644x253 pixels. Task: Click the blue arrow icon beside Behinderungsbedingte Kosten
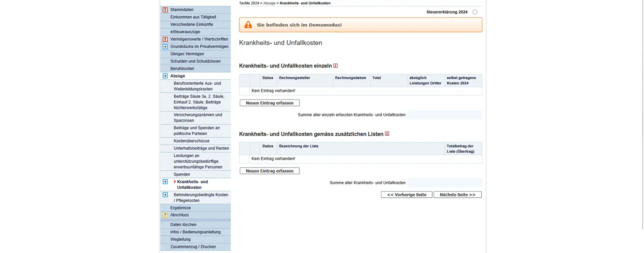click(x=165, y=195)
